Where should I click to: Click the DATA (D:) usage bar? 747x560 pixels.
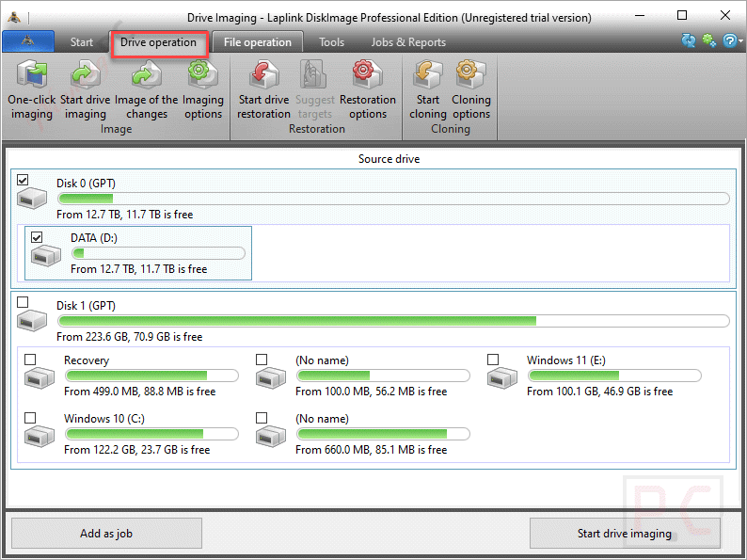tap(158, 253)
